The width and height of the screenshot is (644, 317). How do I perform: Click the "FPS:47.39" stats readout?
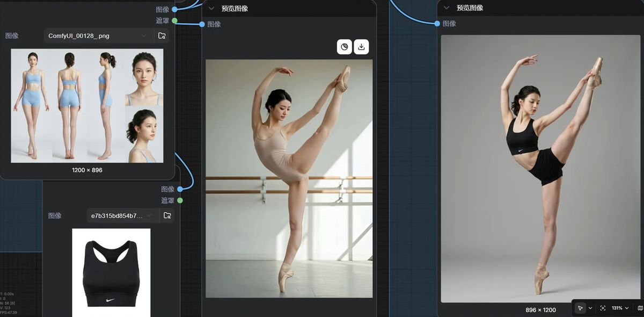click(x=9, y=312)
